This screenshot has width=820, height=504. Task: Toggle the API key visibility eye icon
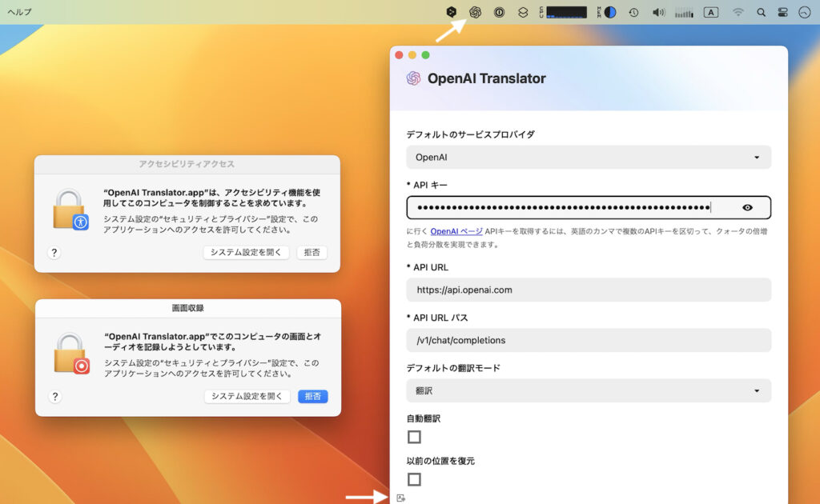(x=748, y=207)
